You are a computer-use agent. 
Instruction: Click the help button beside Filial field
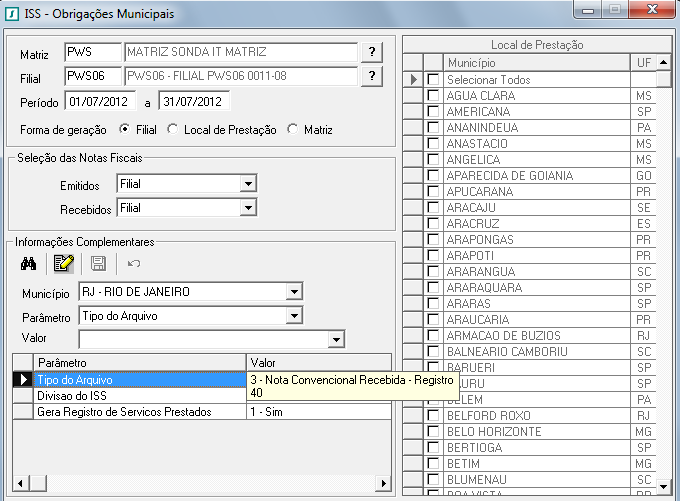tap(372, 77)
